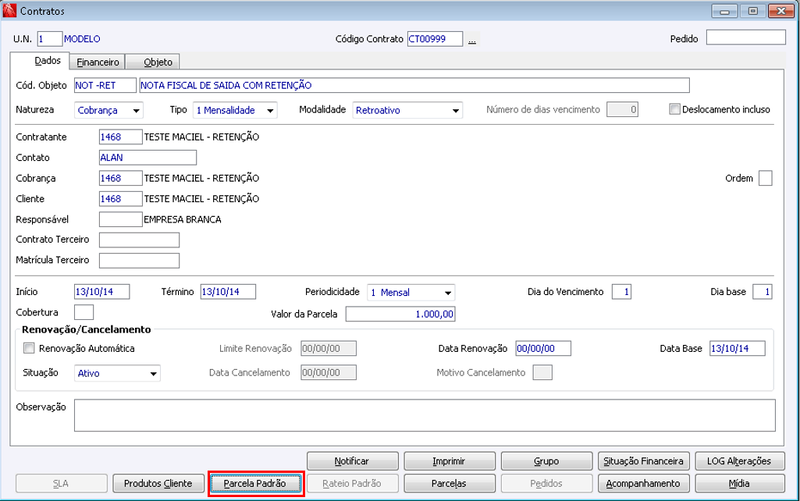Viewport: 800px width, 501px height.
Task: Switch to the Financeiro tab
Action: coord(97,62)
